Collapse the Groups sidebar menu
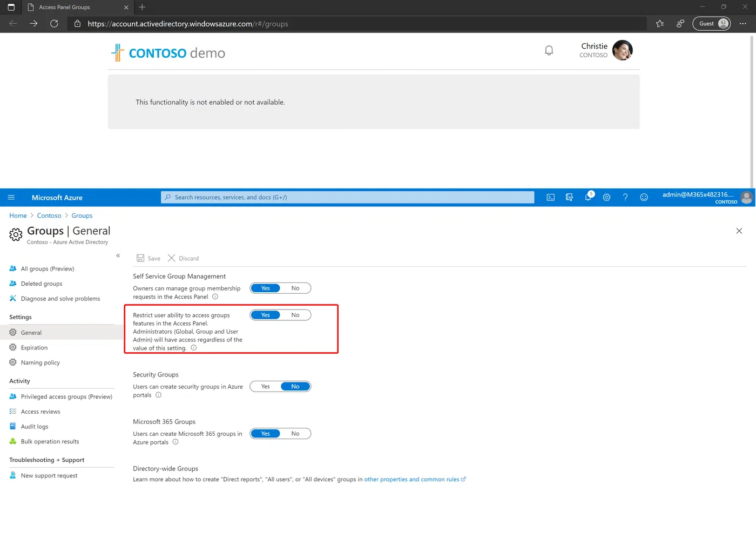The height and width of the screenshot is (539, 756). 118,255
